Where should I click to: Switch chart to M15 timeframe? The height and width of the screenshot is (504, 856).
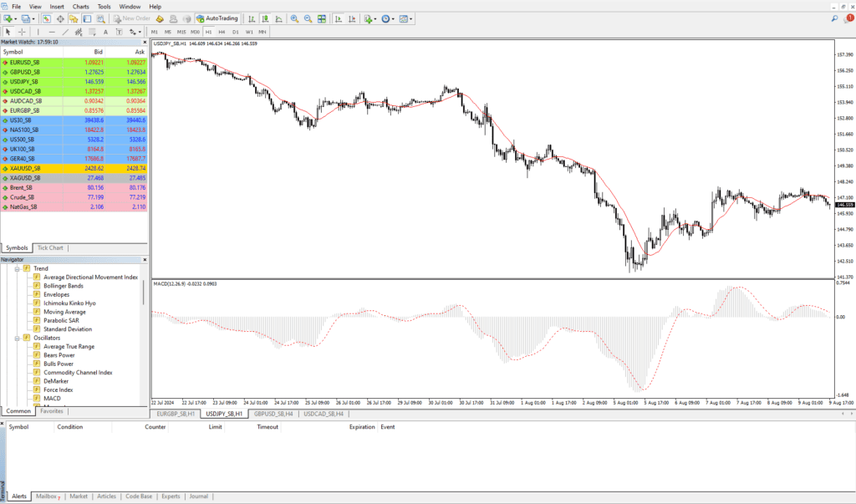point(181,33)
